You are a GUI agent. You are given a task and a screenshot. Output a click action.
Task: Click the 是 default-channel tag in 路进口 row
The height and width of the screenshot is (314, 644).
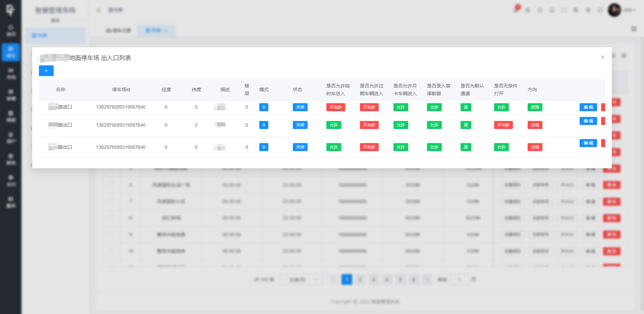tap(466, 107)
